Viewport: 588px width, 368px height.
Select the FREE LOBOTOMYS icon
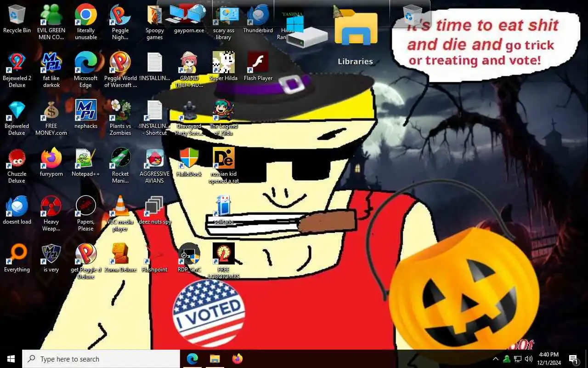tap(224, 261)
